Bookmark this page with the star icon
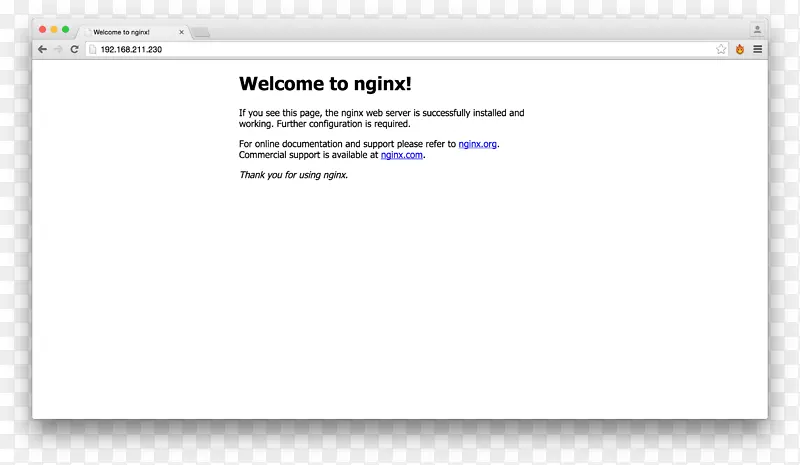Image resolution: width=800 pixels, height=465 pixels. tap(721, 49)
